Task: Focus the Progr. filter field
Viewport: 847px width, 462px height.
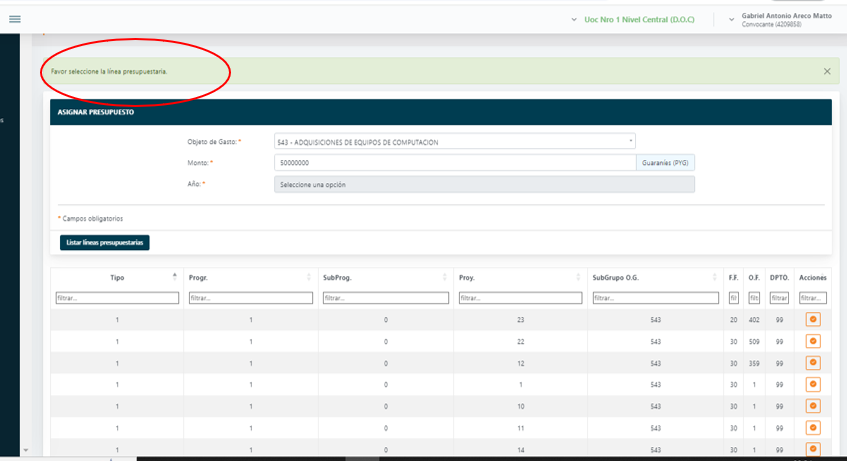Action: 251,298
